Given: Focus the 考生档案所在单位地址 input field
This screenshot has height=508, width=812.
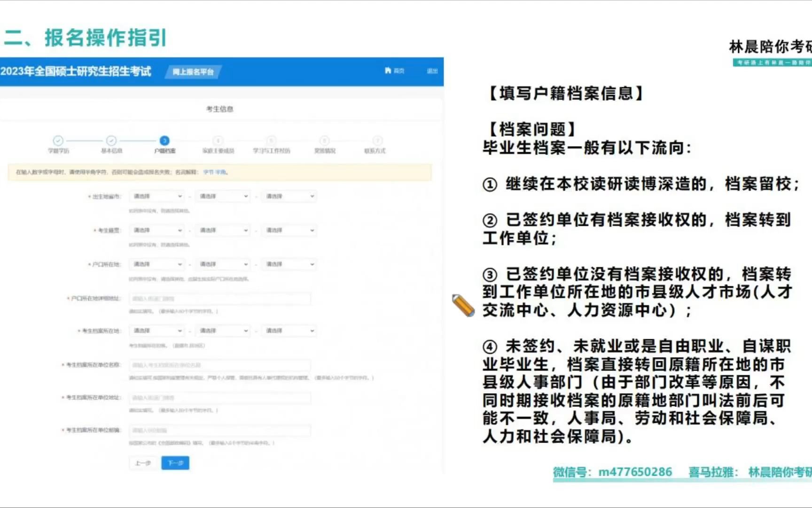Looking at the screenshot, I should [220, 398].
